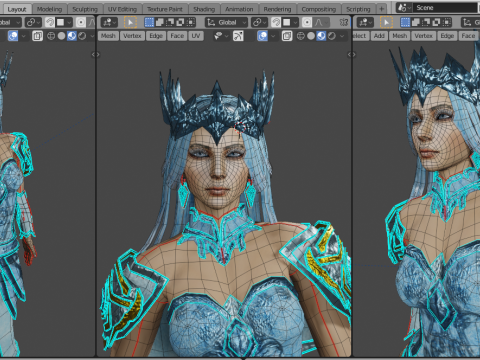This screenshot has width=480, height=360.
Task: Open Face menu in middle viewport
Action: click(x=177, y=36)
